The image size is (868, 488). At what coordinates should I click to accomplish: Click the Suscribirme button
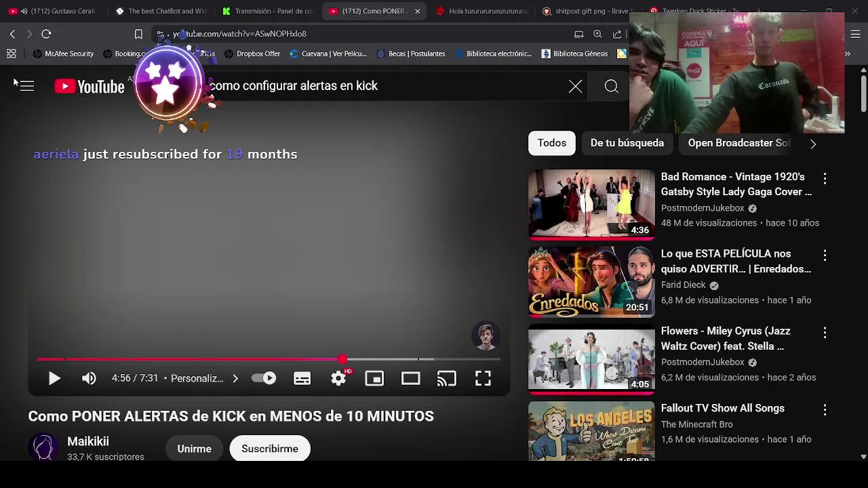[x=270, y=449]
